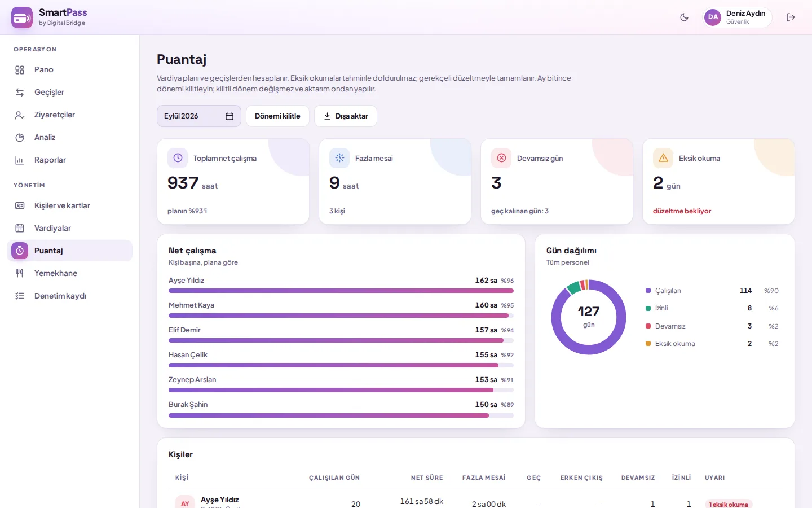Open Geçişler via the arrows icon
This screenshot has height=508, width=812.
(20, 93)
